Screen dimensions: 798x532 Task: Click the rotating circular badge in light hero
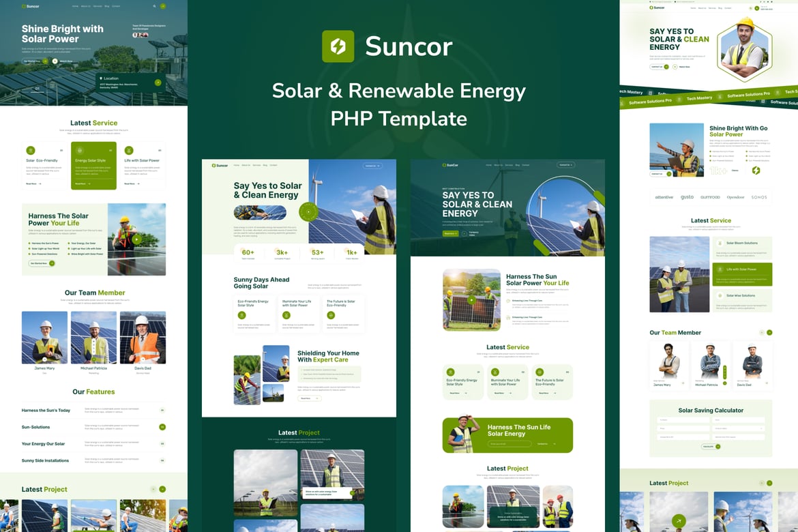click(308, 211)
